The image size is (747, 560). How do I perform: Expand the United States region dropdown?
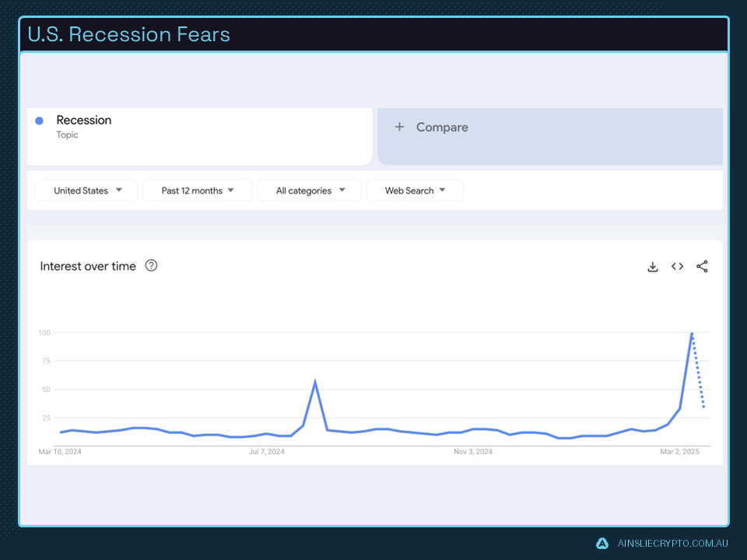86,190
